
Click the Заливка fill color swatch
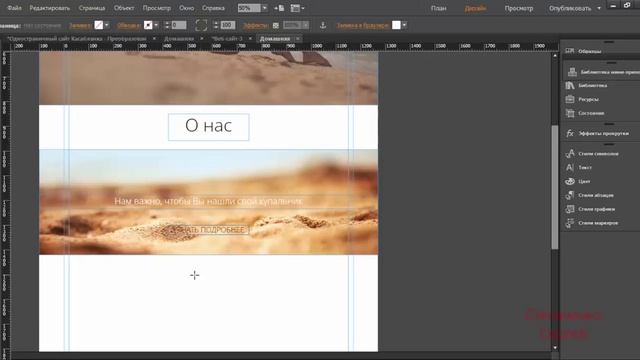point(99,25)
